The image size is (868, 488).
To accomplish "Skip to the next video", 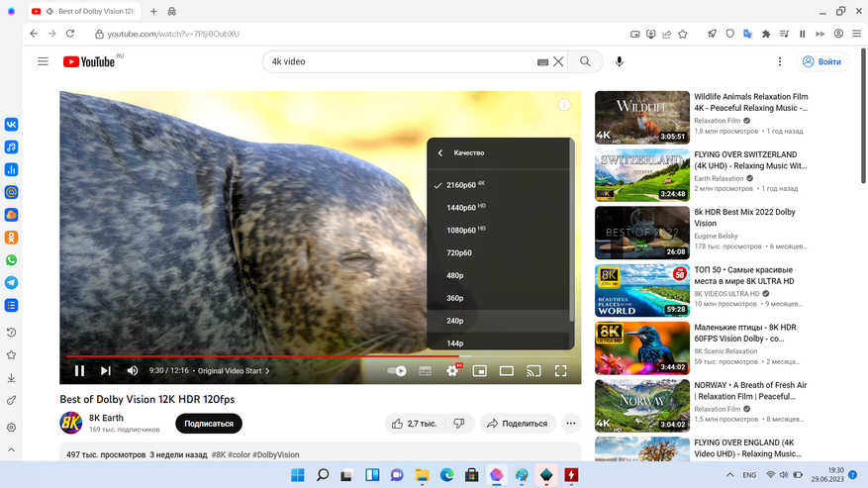I will click(x=106, y=371).
